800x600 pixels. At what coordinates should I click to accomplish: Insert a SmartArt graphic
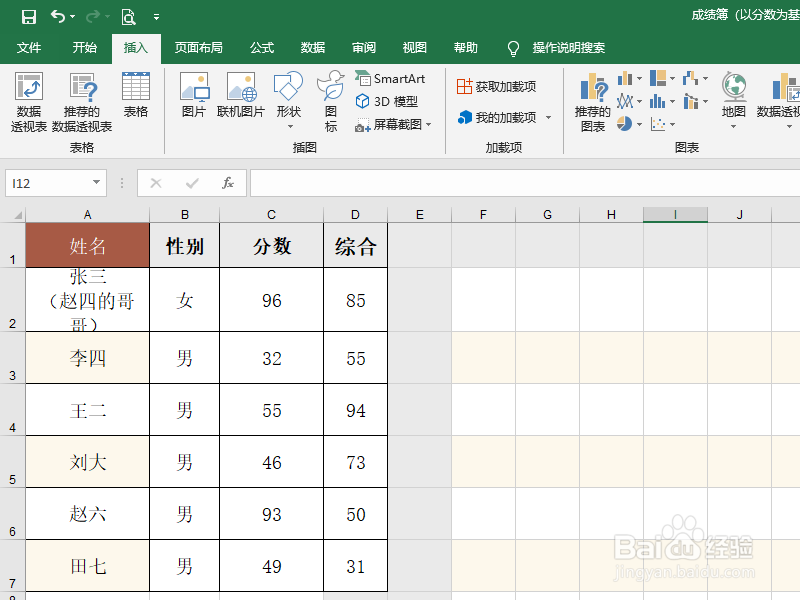[390, 79]
